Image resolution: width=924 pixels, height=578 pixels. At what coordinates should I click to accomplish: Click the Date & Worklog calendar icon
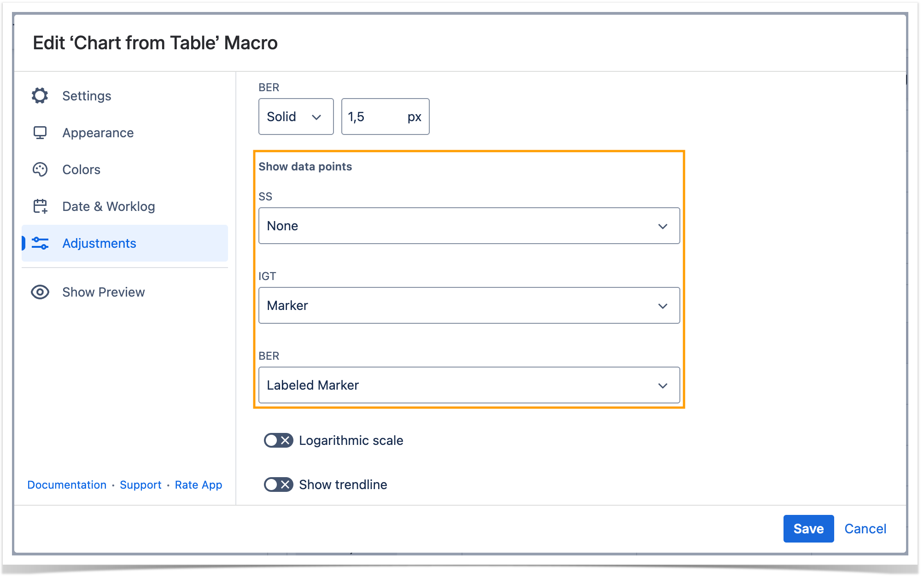40,206
